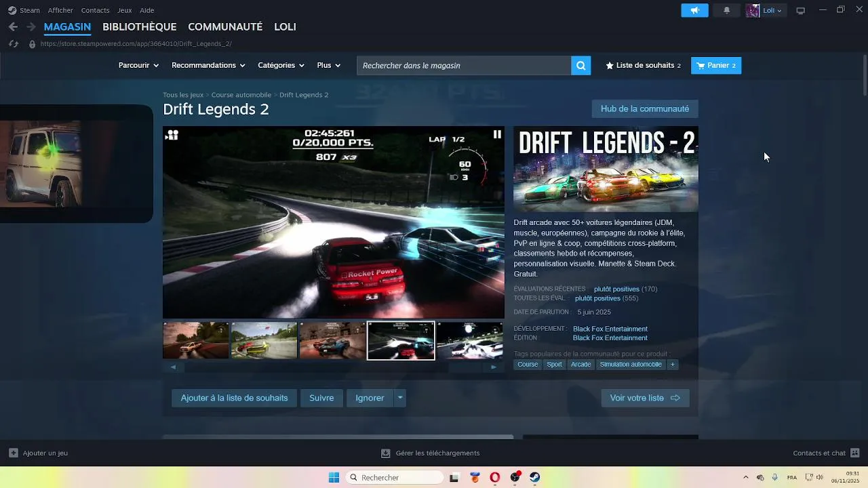868x488 pixels.
Task: Open the Opera browser from the taskbar
Action: [495, 477]
